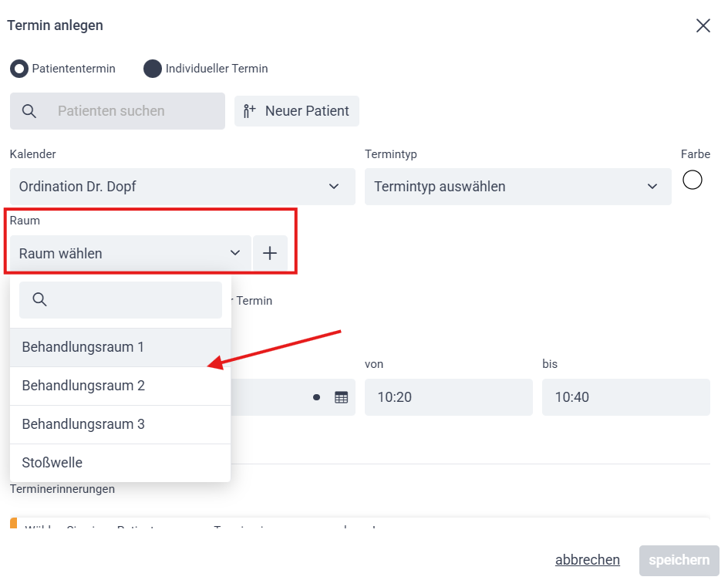Image resolution: width=728 pixels, height=587 pixels.
Task: Click the search icon in Patienten suchen
Action: point(29,111)
